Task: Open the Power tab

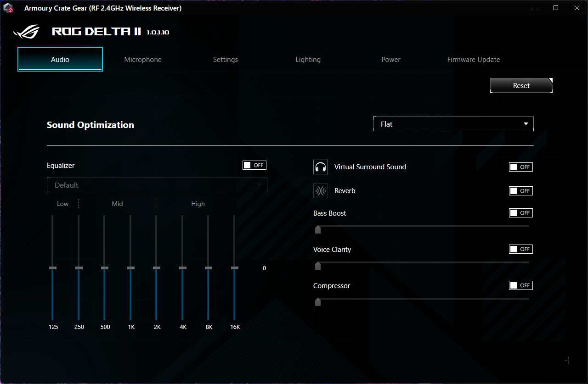Action: point(391,60)
